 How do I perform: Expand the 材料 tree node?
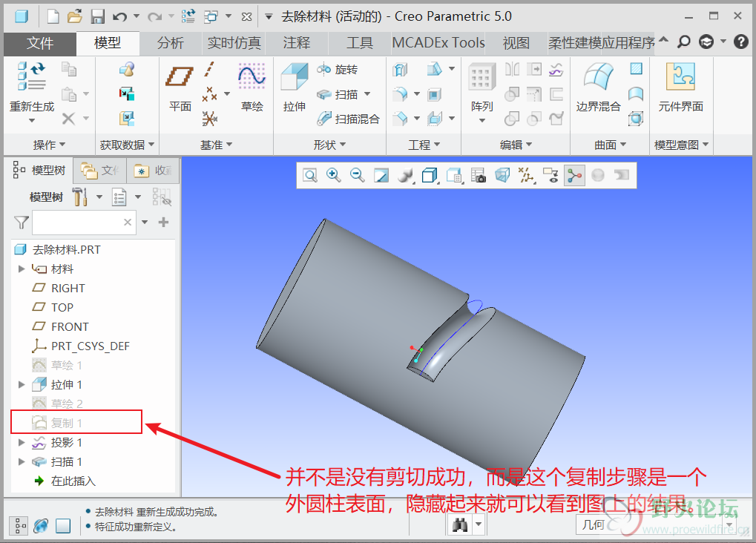tap(22, 269)
